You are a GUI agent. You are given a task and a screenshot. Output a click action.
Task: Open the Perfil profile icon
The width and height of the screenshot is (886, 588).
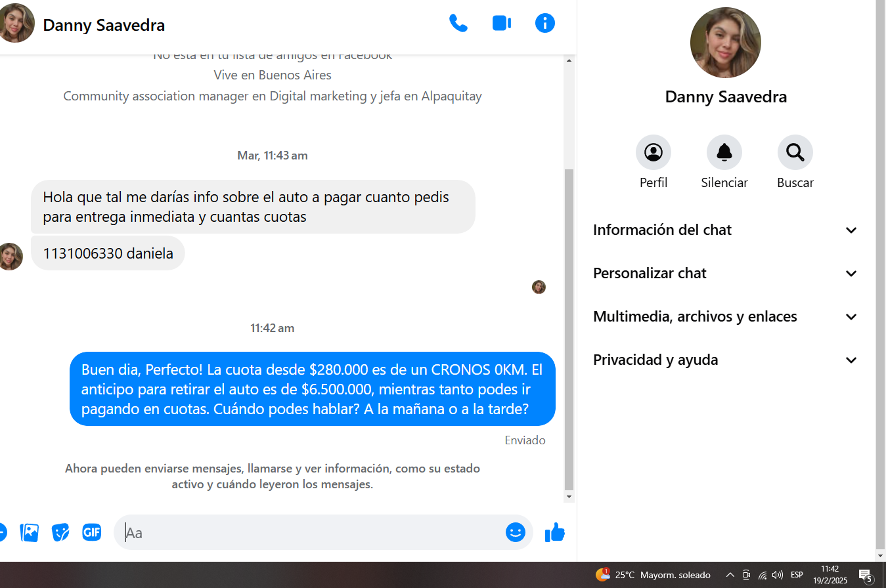653,152
